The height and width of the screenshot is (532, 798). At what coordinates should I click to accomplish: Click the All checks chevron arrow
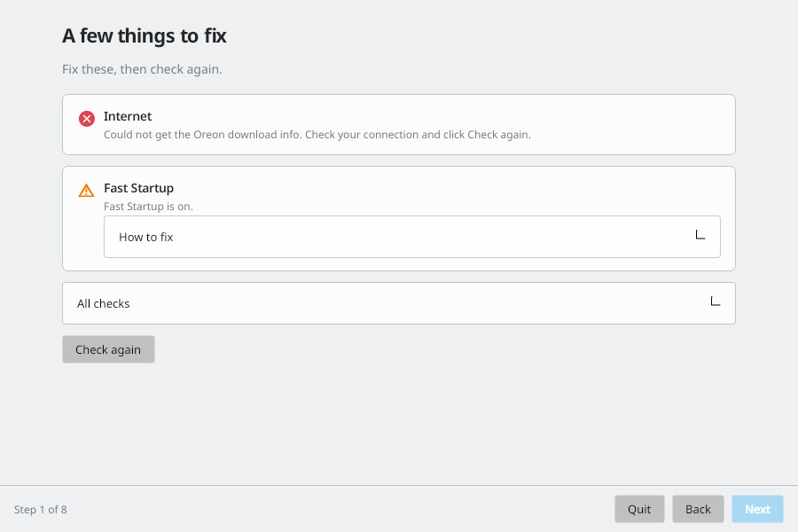point(715,301)
